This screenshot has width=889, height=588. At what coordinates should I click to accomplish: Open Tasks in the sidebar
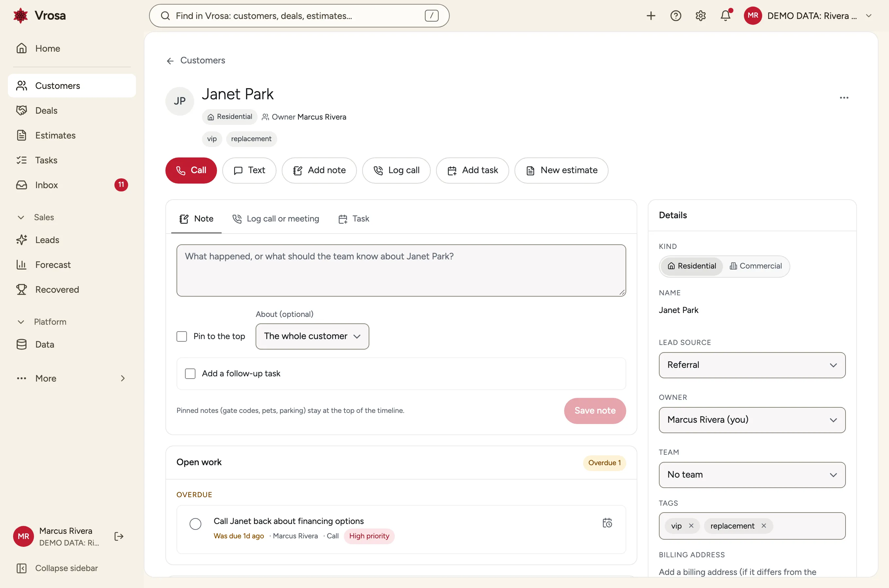[72, 160]
